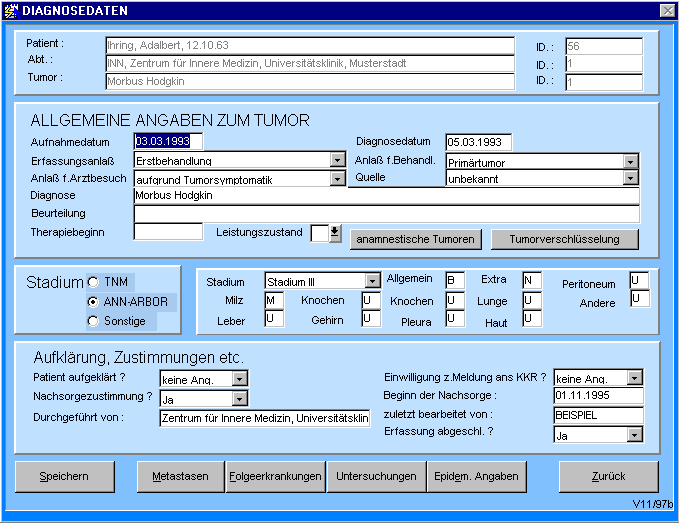Close the Diagnosedaten window
The image size is (679, 523).
pos(667,10)
